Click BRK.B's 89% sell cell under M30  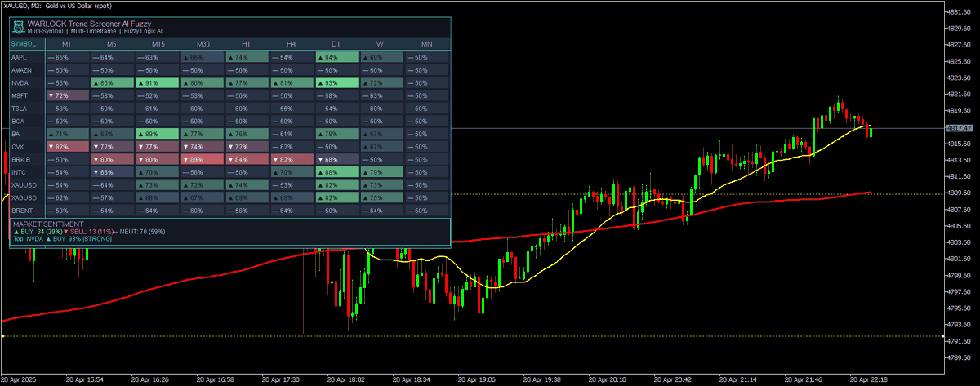[202, 160]
